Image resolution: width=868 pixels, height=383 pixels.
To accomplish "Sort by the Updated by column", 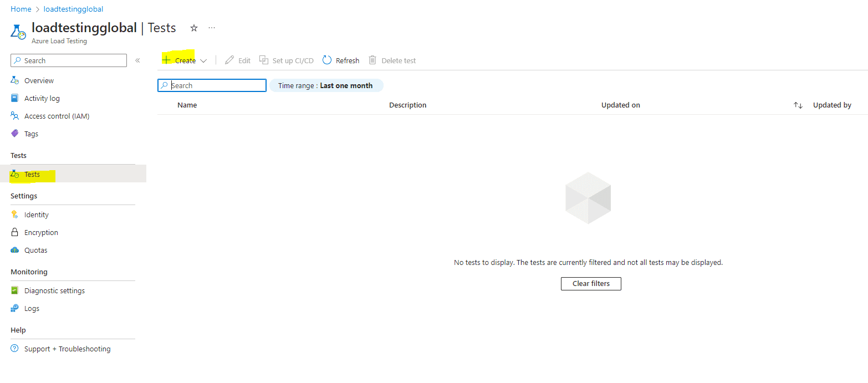I will point(832,105).
